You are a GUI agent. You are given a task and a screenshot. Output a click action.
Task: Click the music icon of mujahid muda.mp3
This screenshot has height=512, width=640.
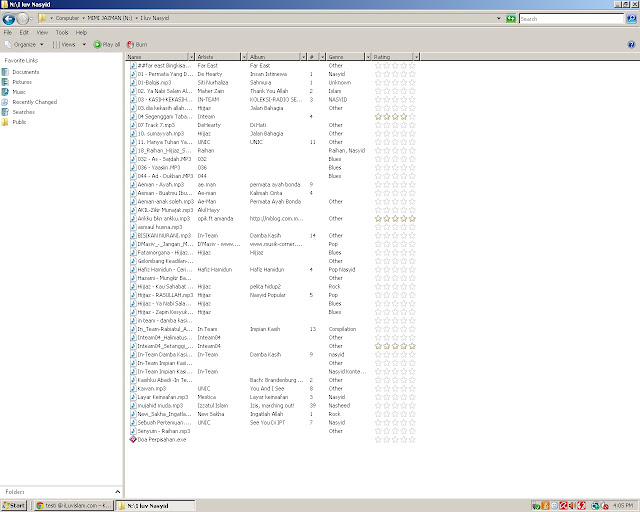[133, 406]
